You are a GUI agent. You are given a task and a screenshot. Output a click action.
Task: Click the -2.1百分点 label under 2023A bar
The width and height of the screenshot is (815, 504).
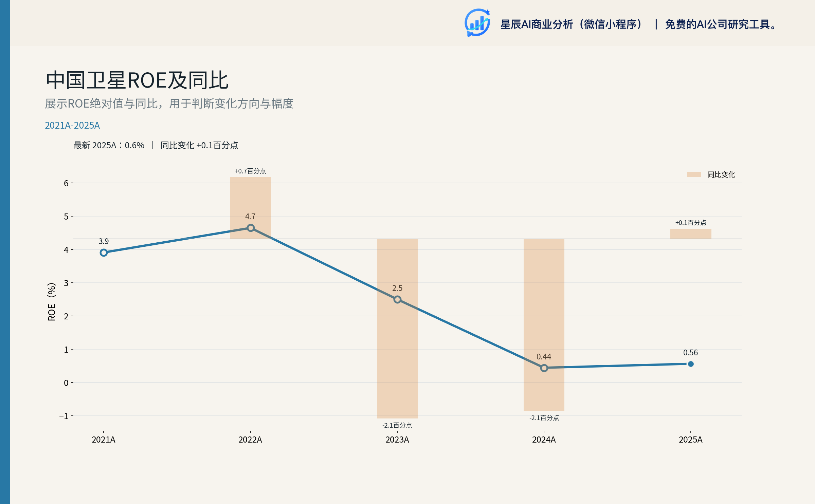point(397,425)
